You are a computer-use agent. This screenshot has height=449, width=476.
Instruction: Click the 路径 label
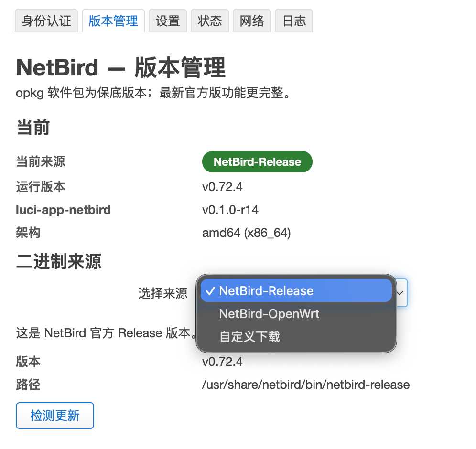coord(28,385)
